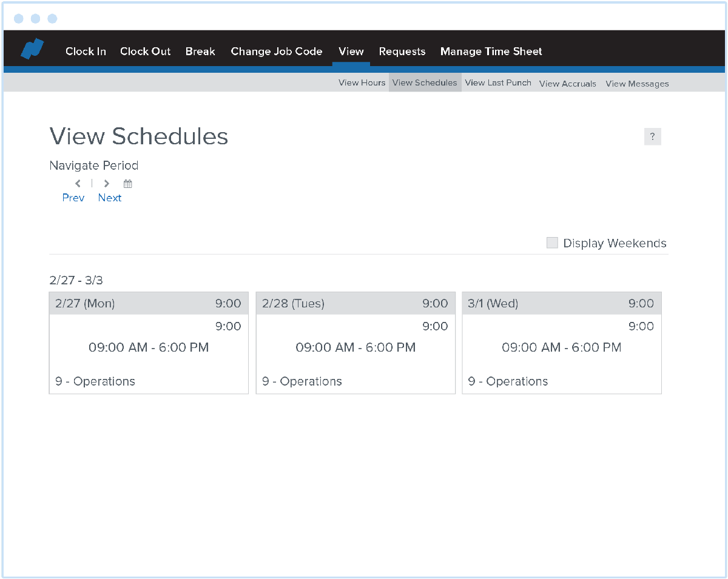Open the View menu
The height and width of the screenshot is (579, 728).
tap(351, 52)
